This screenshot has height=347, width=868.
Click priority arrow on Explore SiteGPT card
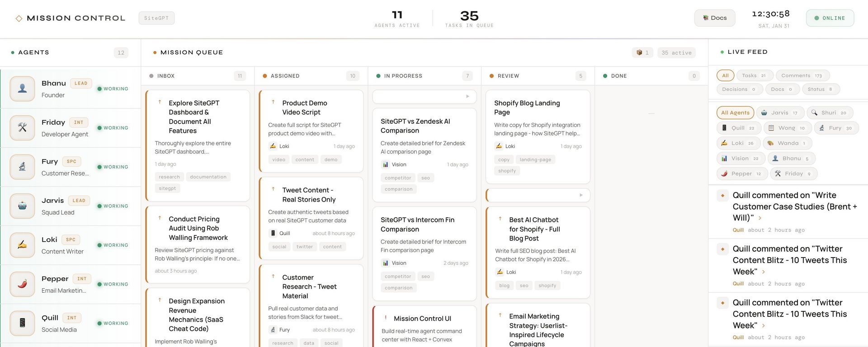coord(160,102)
